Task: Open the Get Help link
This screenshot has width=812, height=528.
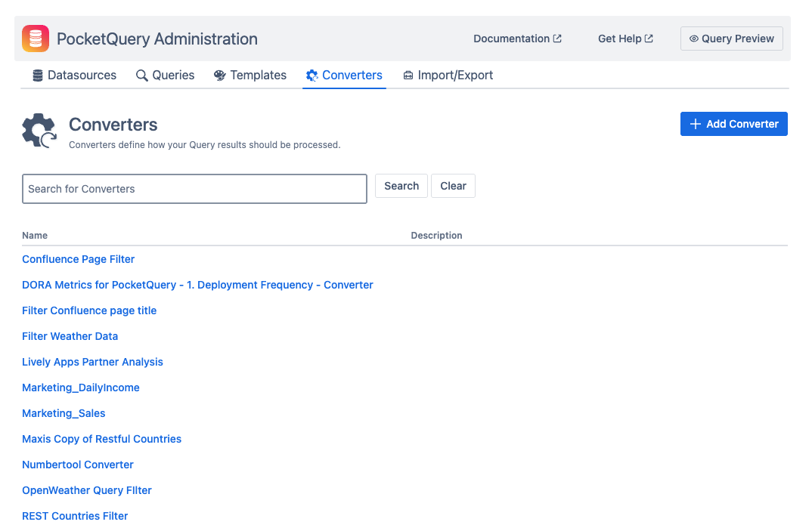Action: pyautogui.click(x=618, y=38)
